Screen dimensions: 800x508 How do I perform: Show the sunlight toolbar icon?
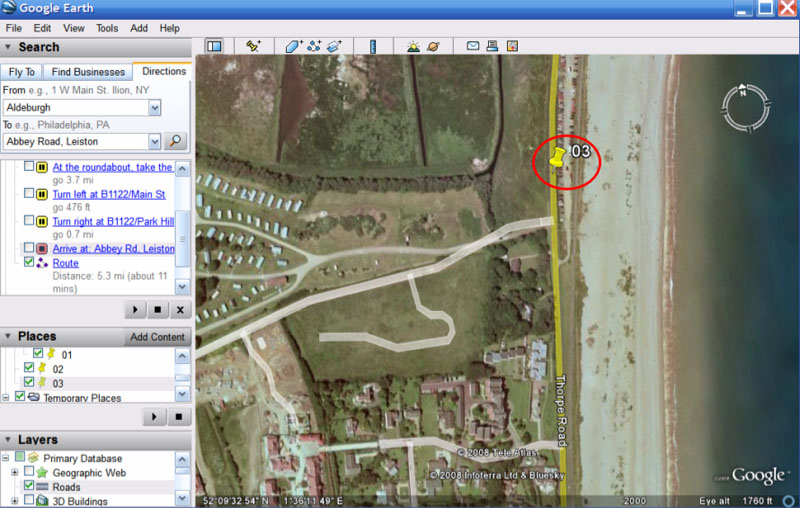(x=413, y=46)
